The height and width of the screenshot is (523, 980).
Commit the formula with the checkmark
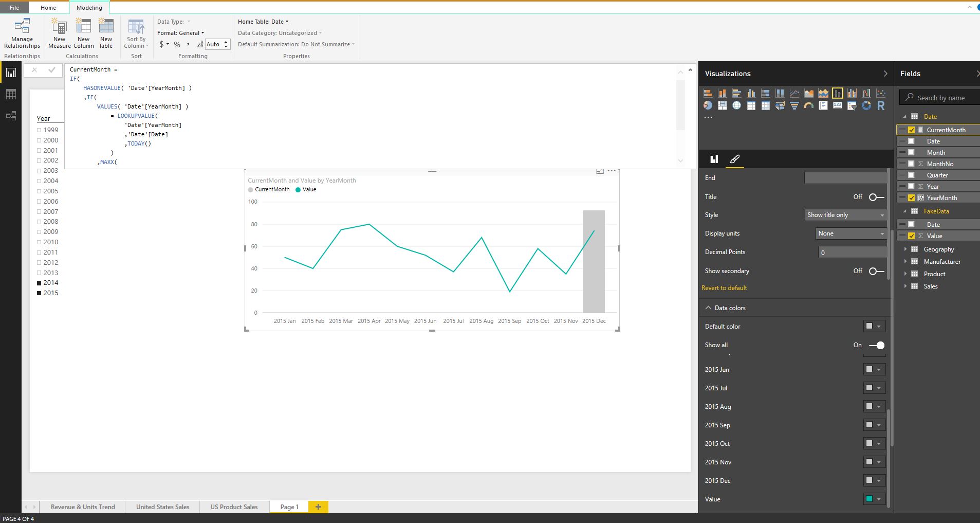[52, 70]
